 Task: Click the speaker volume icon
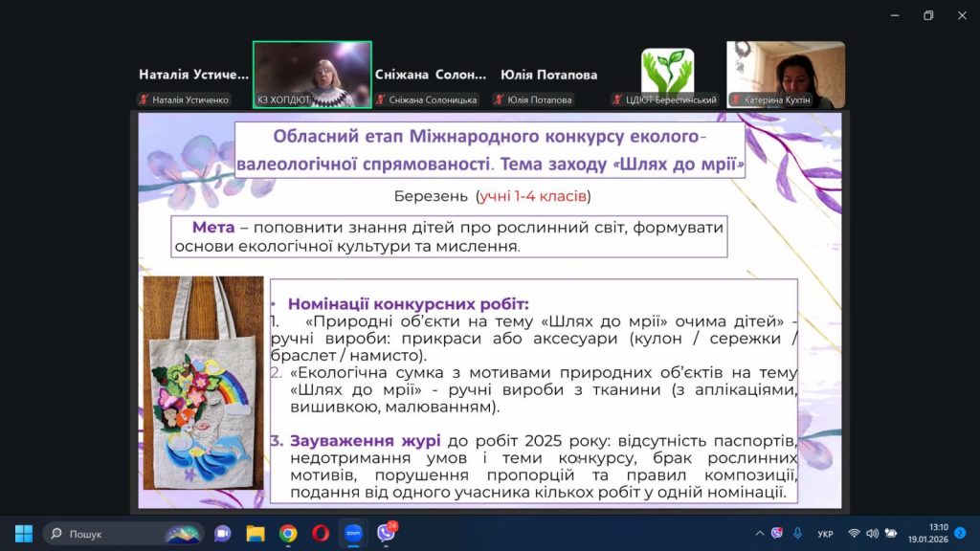coord(872,533)
